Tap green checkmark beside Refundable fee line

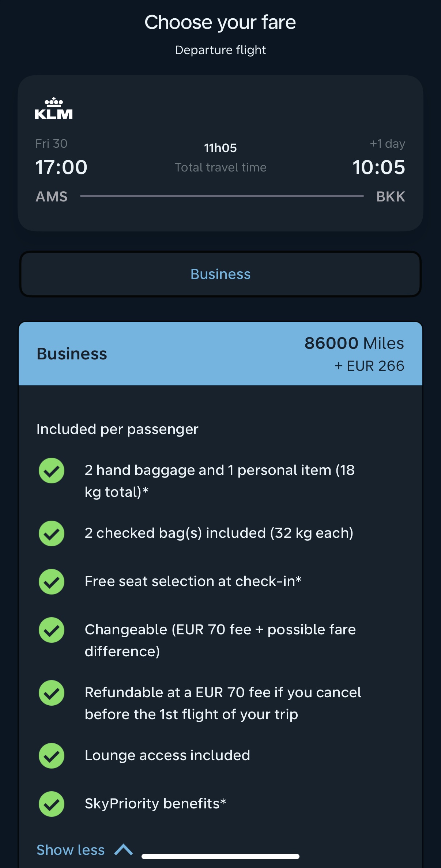pos(52,693)
